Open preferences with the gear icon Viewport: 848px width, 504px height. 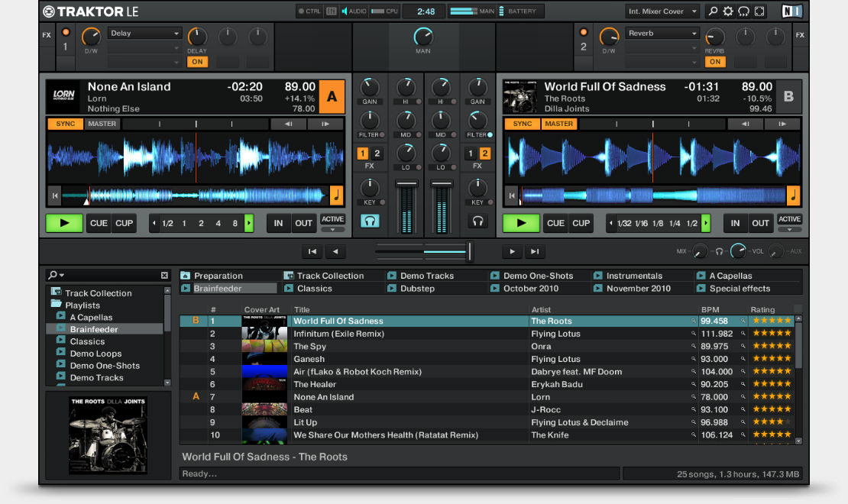pyautogui.click(x=728, y=11)
